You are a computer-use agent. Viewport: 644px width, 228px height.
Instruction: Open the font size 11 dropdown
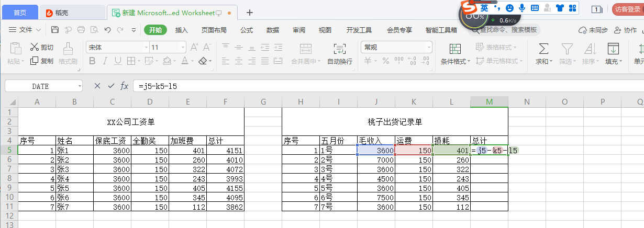coord(182,47)
